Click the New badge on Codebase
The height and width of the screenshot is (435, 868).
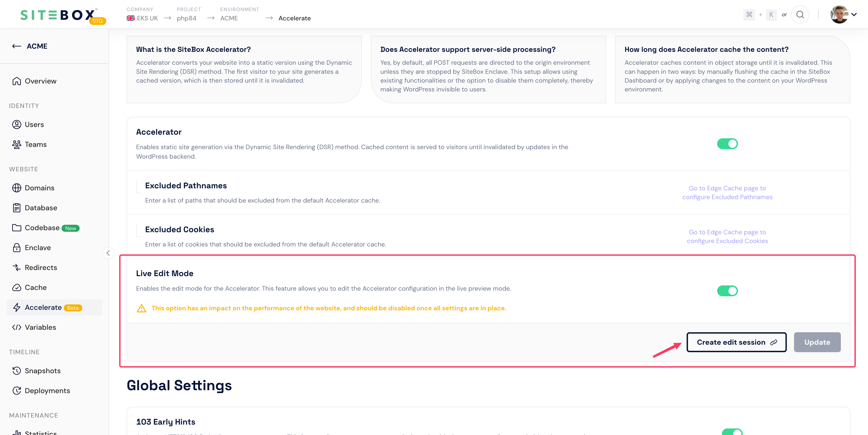point(70,228)
